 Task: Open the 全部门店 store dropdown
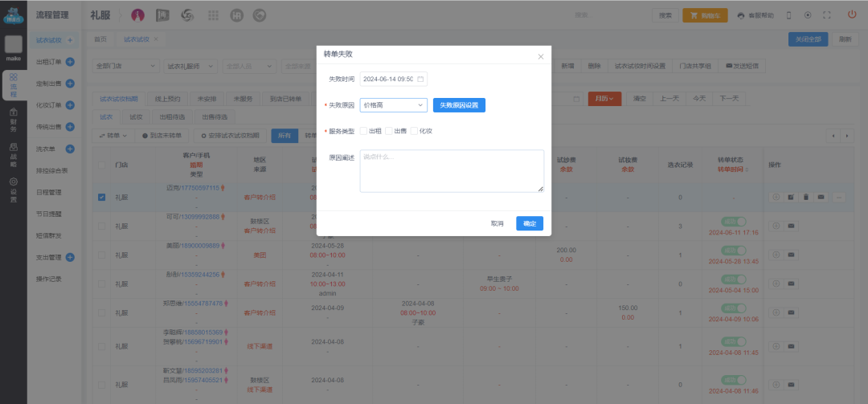[125, 66]
